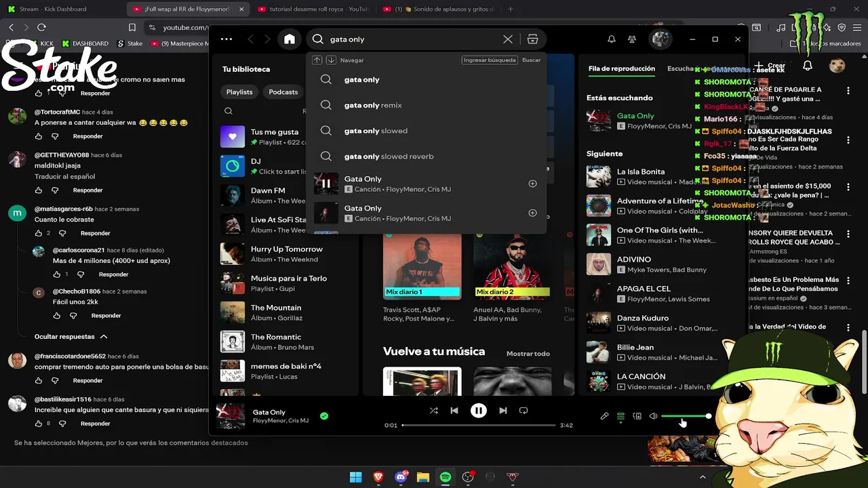Open the Spotify profile avatar menu
The height and width of the screenshot is (488, 868).
661,39
